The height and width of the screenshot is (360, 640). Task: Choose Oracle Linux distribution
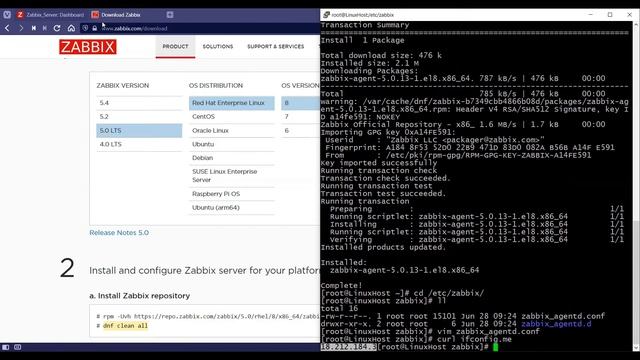[231, 131]
